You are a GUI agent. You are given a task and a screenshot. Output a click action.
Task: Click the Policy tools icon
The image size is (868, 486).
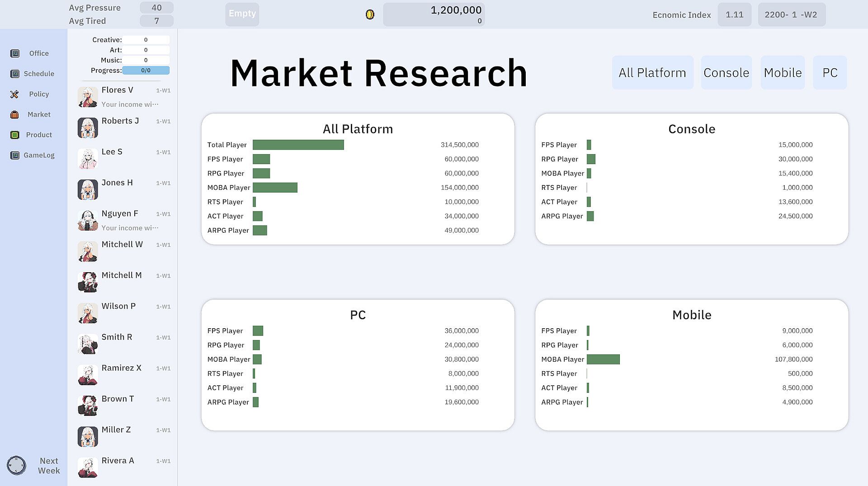(x=15, y=94)
